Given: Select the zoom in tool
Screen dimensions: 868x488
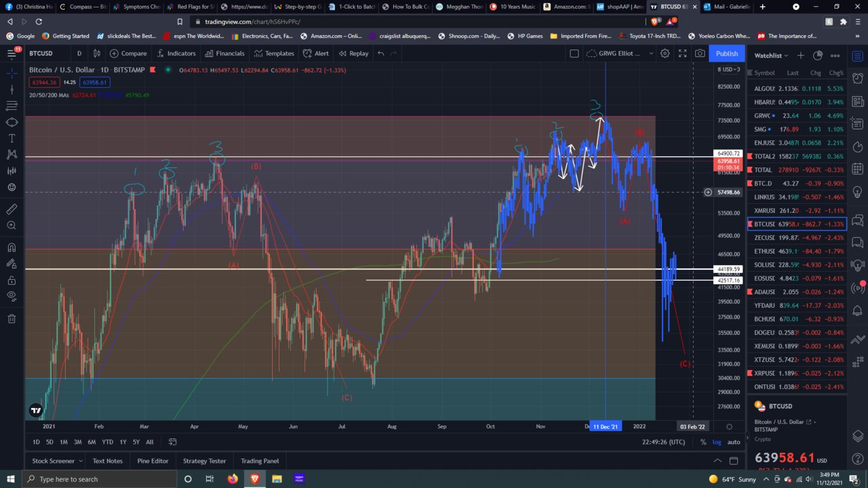Looking at the screenshot, I should 12,225.
